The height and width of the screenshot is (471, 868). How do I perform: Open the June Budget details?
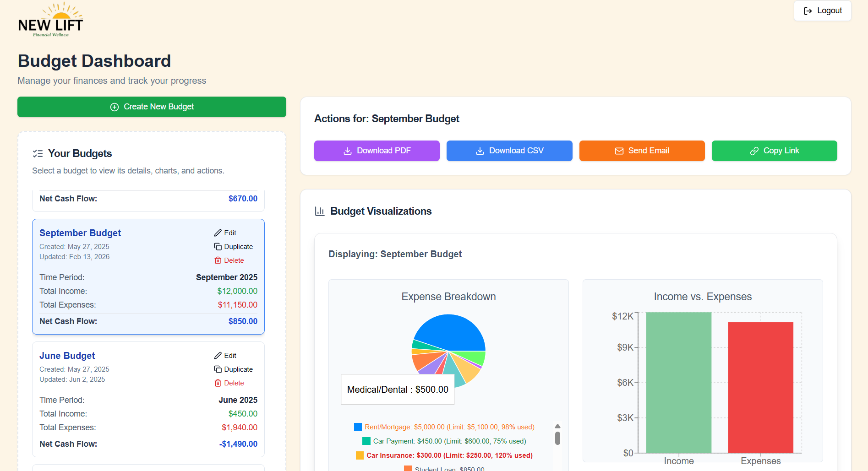coord(67,356)
